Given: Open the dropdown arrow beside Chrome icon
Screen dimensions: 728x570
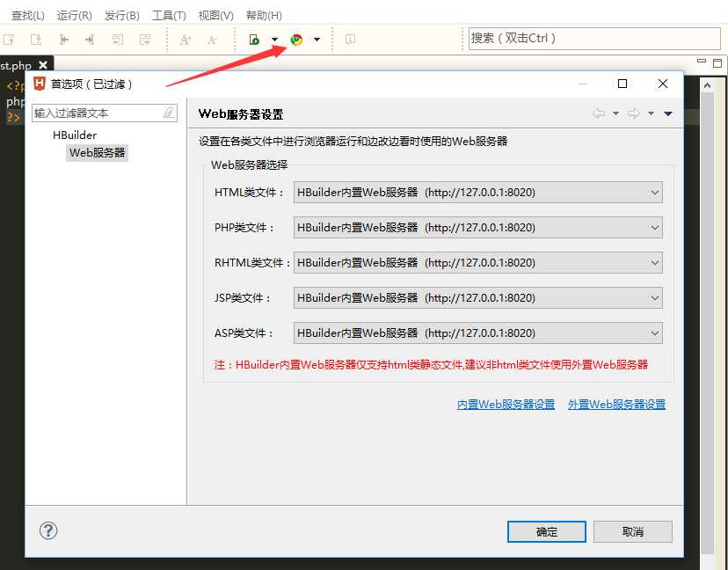Looking at the screenshot, I should [317, 40].
